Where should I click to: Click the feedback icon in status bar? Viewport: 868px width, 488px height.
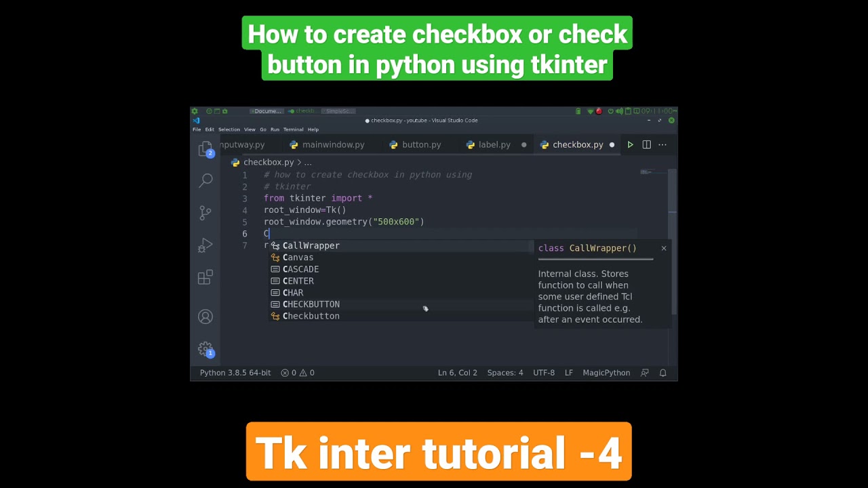pos(645,373)
